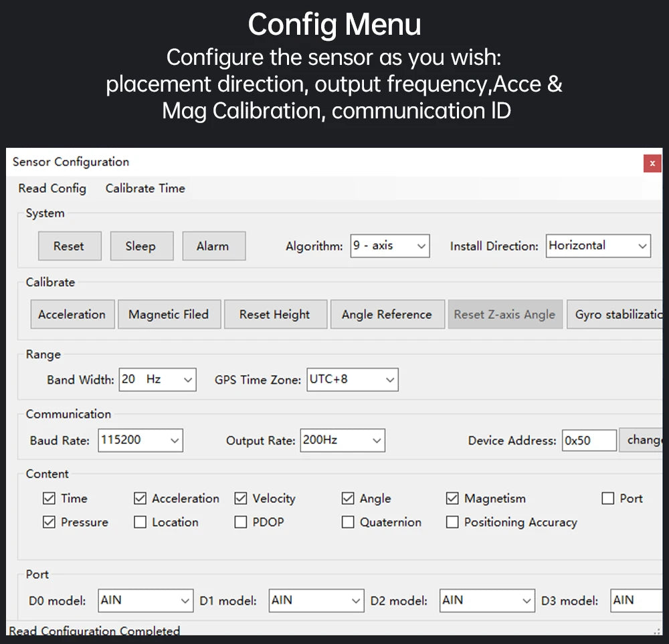The width and height of the screenshot is (669, 644).
Task: Open the GPS Time Zone dropdown
Action: 353,380
